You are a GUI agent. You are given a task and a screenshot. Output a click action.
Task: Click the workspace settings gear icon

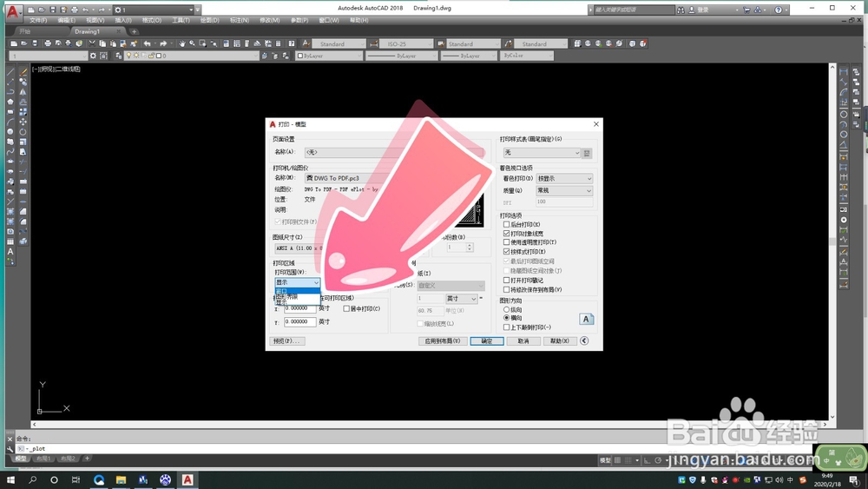click(93, 56)
